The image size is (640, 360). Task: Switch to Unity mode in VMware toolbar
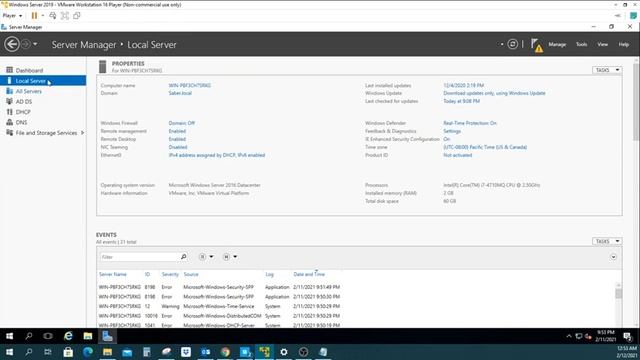(76, 16)
